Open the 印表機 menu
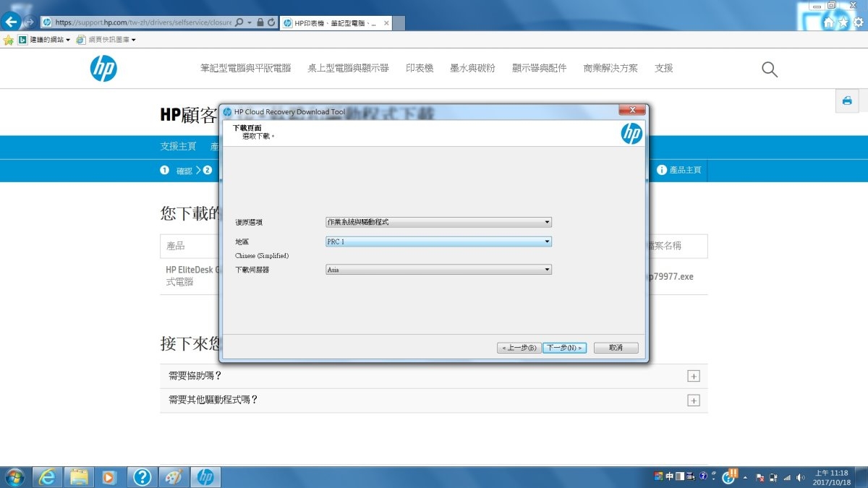The height and width of the screenshot is (488, 868). (420, 68)
